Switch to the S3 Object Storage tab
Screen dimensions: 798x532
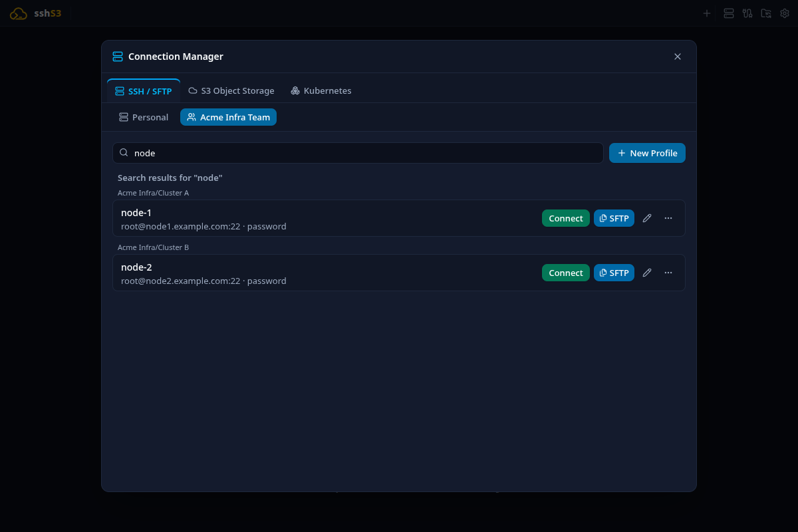click(x=231, y=90)
